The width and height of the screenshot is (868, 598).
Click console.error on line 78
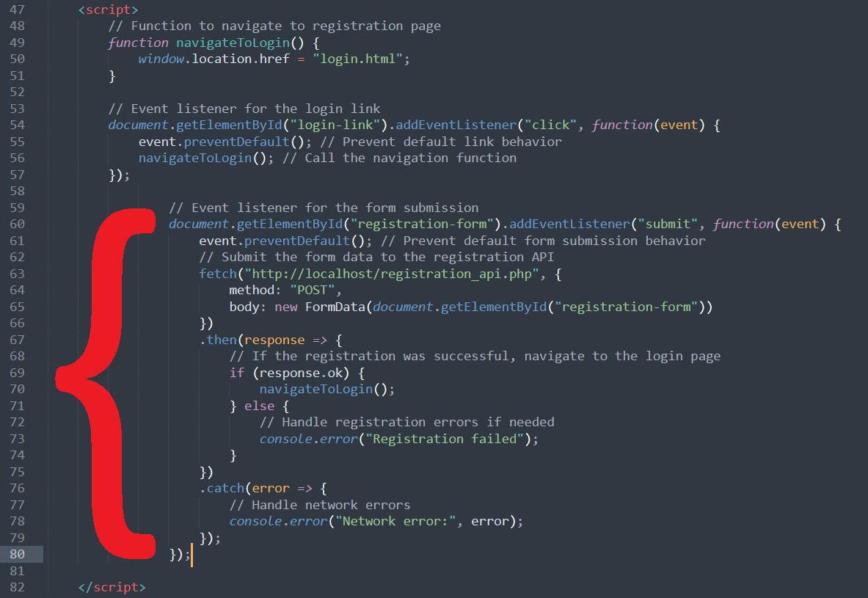278,521
